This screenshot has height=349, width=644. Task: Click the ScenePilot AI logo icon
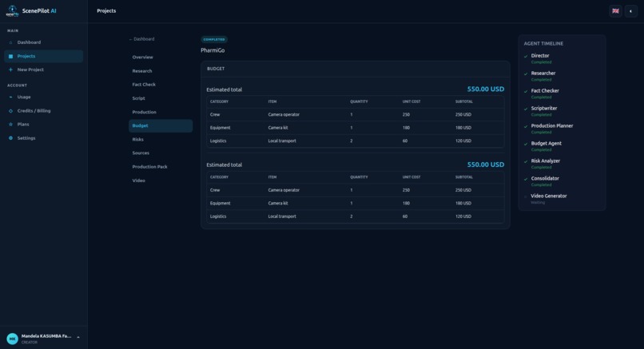[12, 11]
